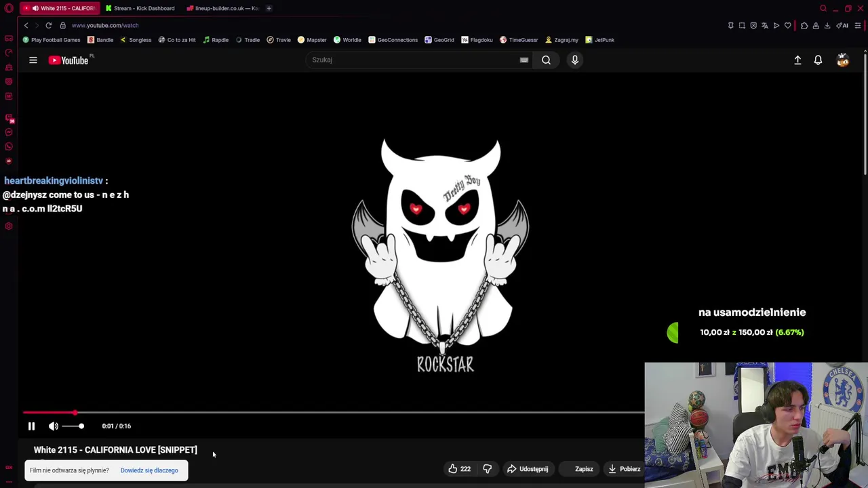Screen dimensions: 868x488
Task: Open JetPunk bookmark
Action: click(600, 40)
